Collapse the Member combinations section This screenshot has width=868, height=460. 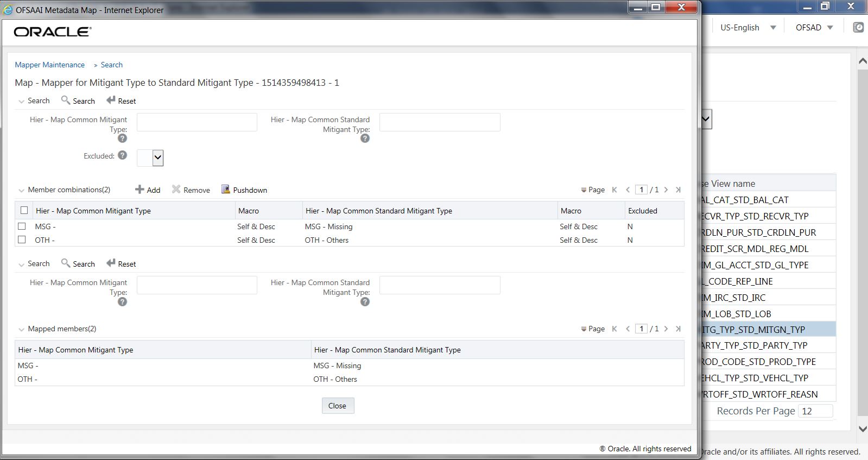click(x=22, y=190)
